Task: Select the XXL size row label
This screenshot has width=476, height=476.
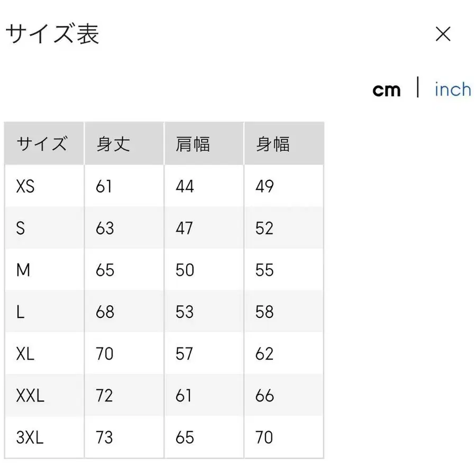Action: [29, 395]
